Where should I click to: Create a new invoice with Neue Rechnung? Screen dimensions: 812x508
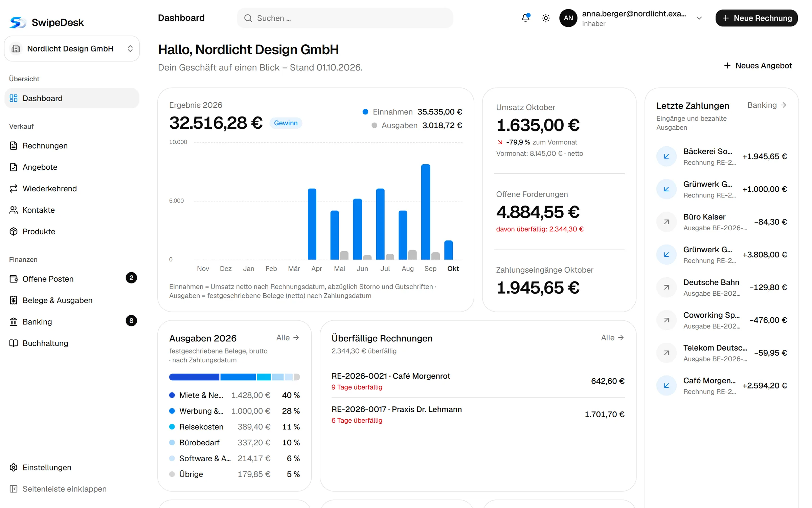(757, 18)
